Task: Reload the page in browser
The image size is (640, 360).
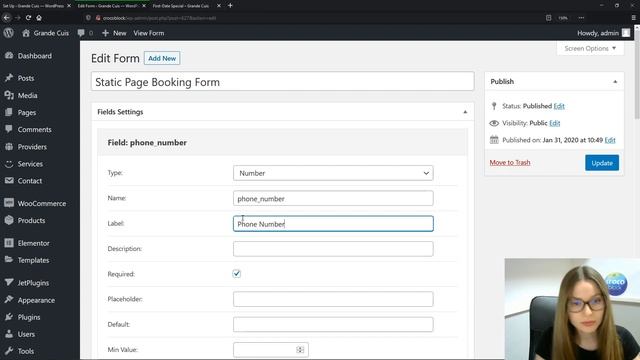Action: (28, 18)
